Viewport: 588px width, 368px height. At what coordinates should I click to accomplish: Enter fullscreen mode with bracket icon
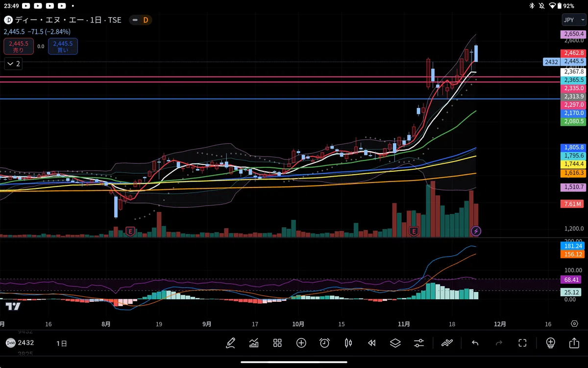(x=522, y=343)
